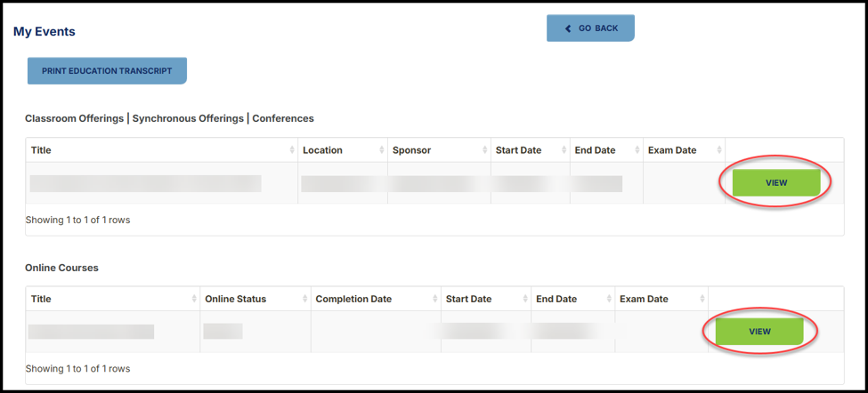
Task: View the Online Courses event row
Action: point(759,332)
